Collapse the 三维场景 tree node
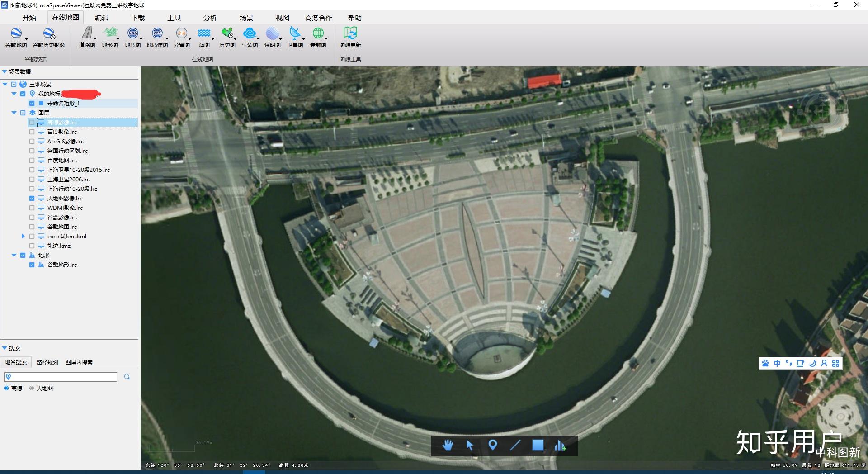The height and width of the screenshot is (474, 868). tap(5, 84)
